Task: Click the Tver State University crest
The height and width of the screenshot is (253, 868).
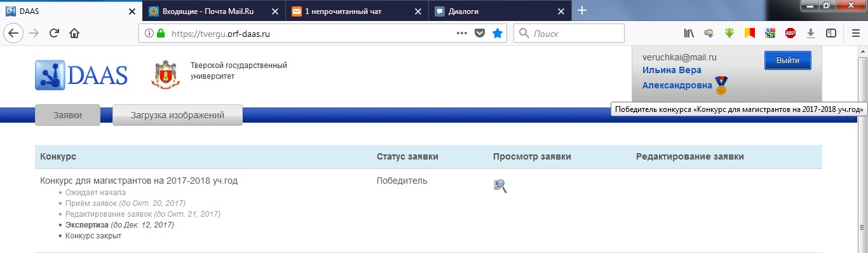Action: coord(166,74)
